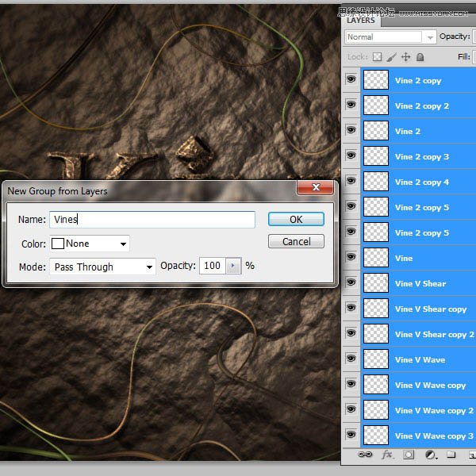
Task: Select layer named Vine V Wave copy 2
Action: [419, 410]
